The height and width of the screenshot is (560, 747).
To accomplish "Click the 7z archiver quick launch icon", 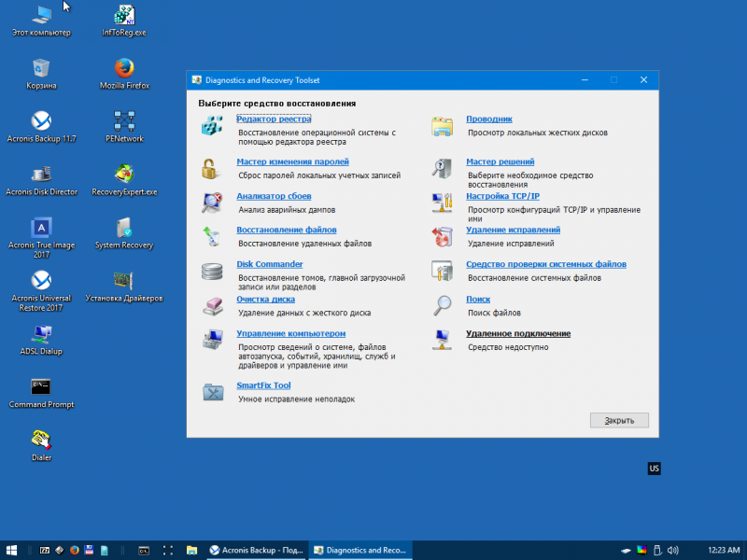I will click(x=44, y=551).
